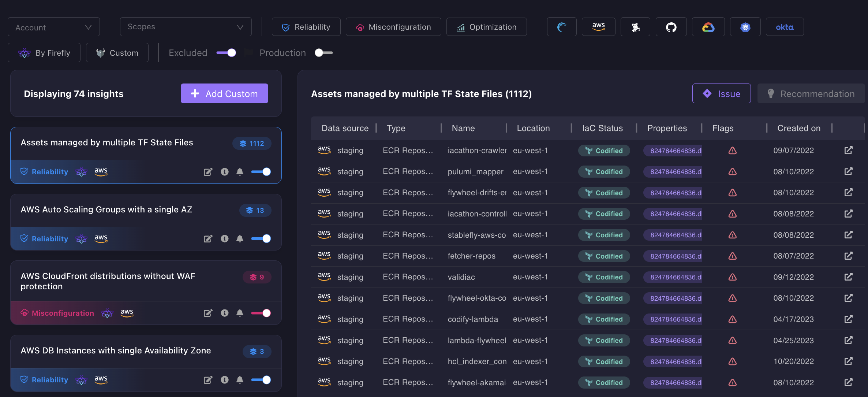
Task: Open edit for the multiple TF State Files insight
Action: click(208, 171)
